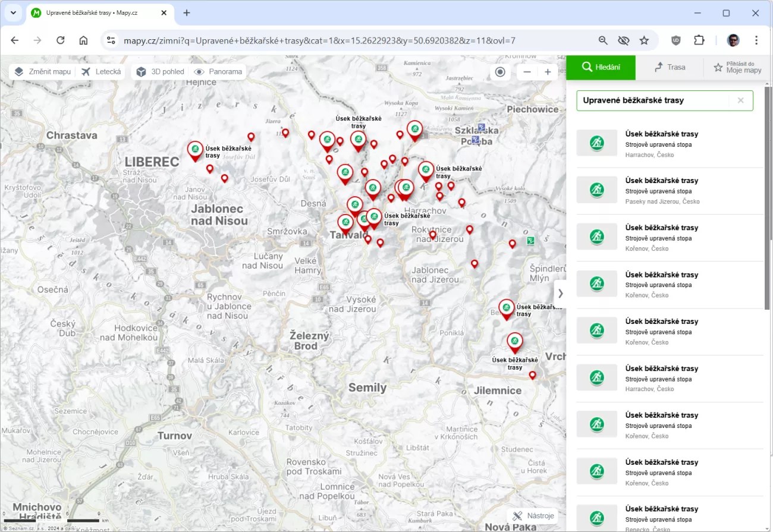Screen dimensions: 773x532
Task: Open the Chrome three-dot menu
Action: point(756,40)
